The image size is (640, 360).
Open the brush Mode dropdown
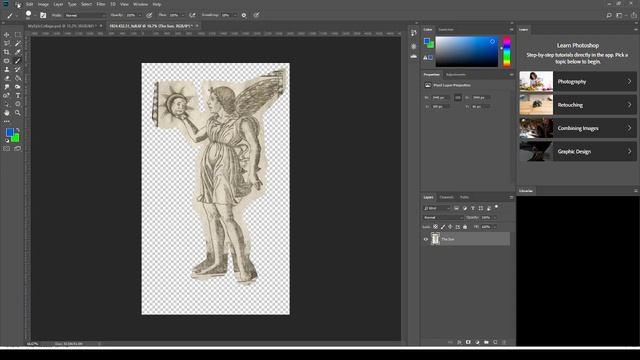click(85, 15)
